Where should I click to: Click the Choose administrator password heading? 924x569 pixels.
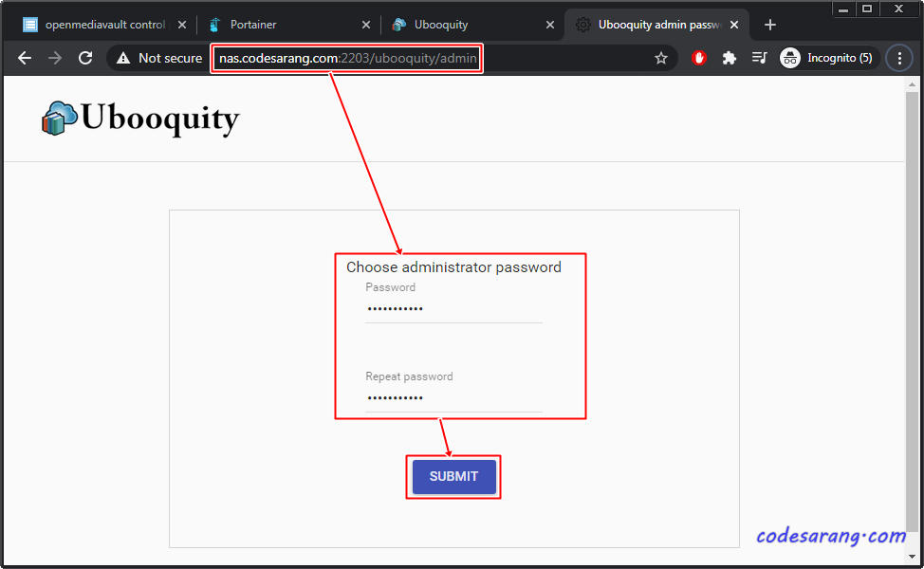(453, 267)
